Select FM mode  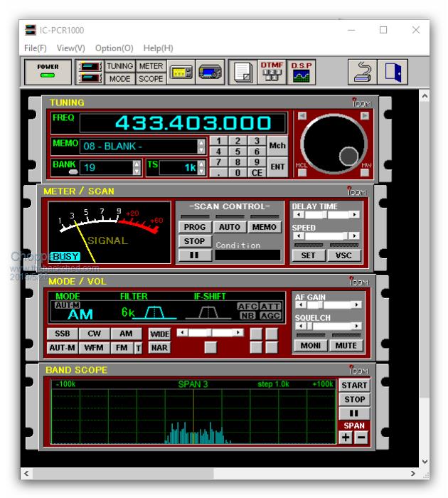[122, 348]
